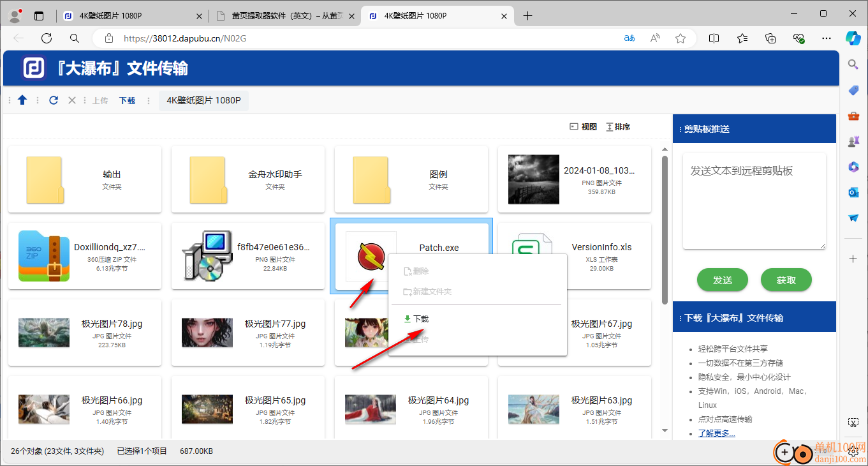Select 极光图片67.jpg file name
This screenshot has height=466, width=868.
[601, 324]
